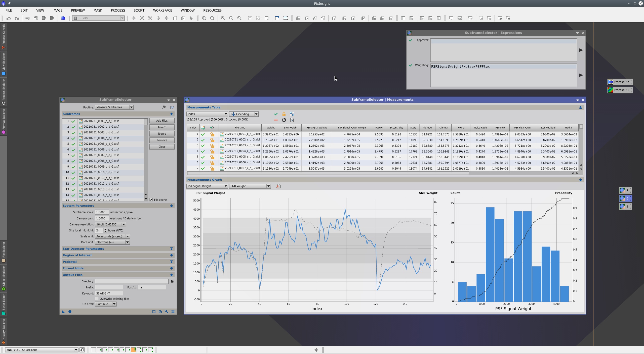
Task: Open the SNR Weight graph dropdown
Action: click(250, 186)
